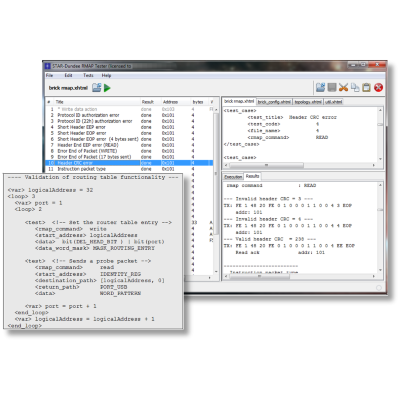The image size is (400, 400).
Task: Click the grey save icon in toolbar
Action: [x=332, y=87]
